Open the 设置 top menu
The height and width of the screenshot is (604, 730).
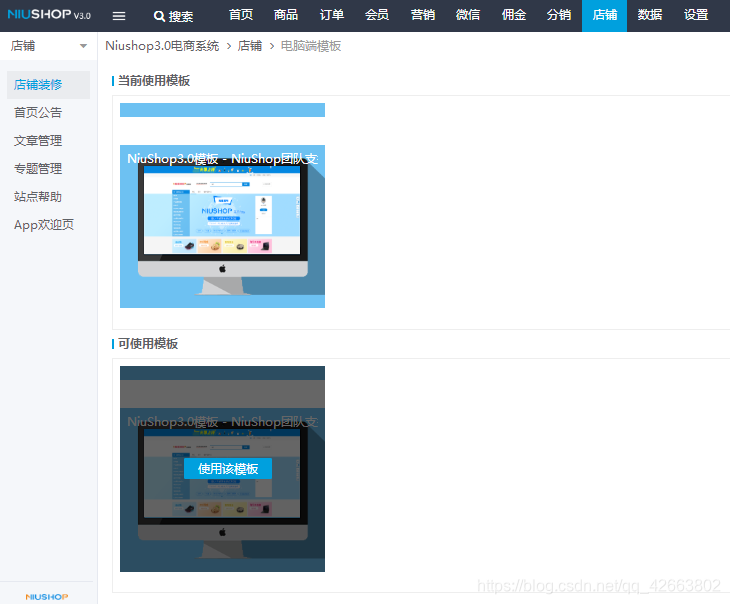pyautogui.click(x=696, y=15)
